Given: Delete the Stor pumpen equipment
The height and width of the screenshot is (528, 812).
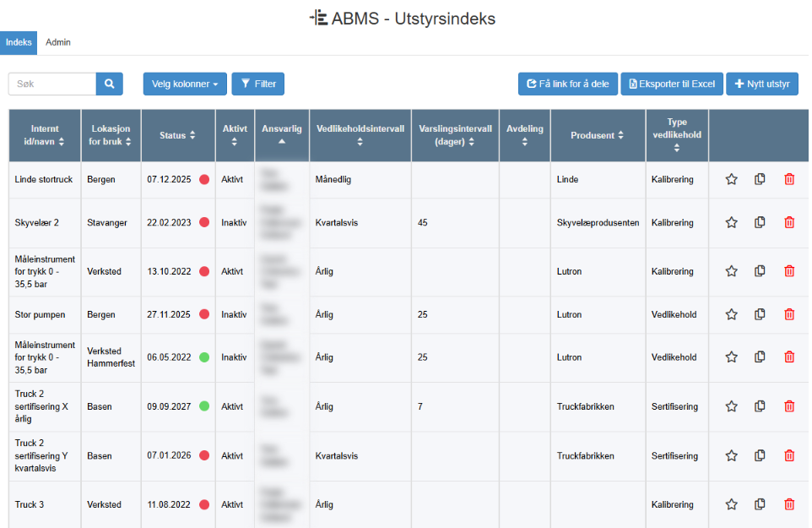Looking at the screenshot, I should click(x=789, y=314).
